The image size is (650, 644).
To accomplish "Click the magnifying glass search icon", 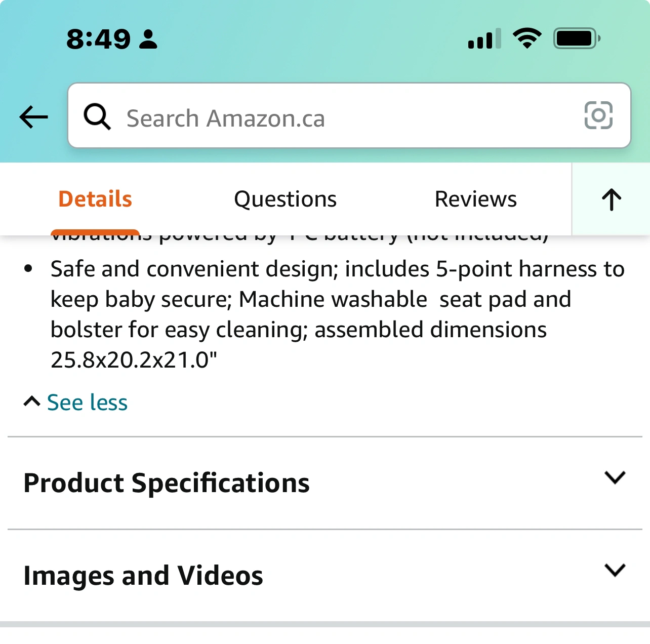I will pos(97,116).
